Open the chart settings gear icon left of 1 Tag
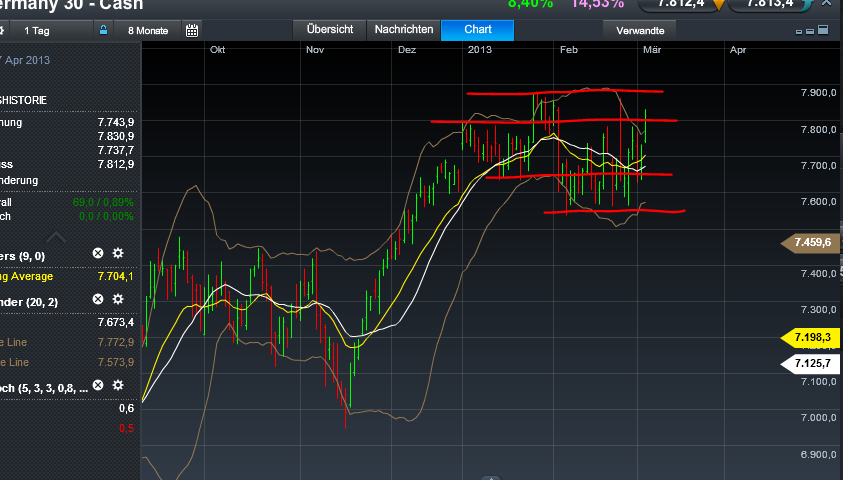Viewport: 843px width, 480px height. pos(2,30)
